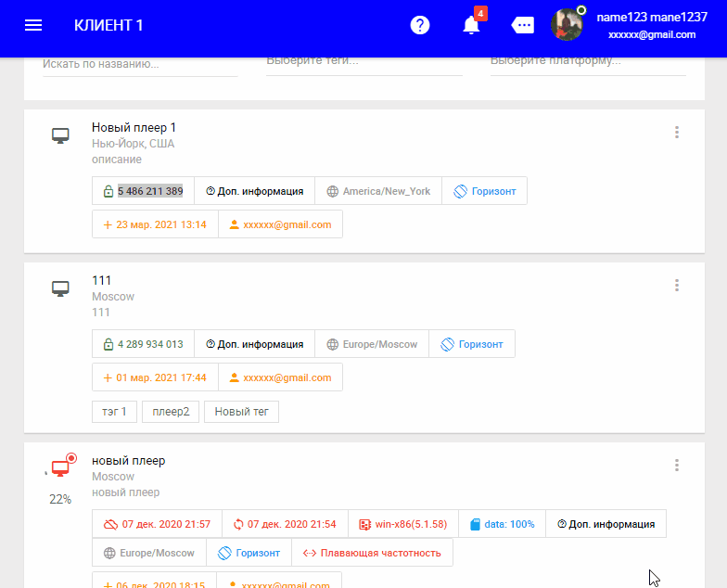This screenshot has height=588, width=727.
Task: Click monitor icon for Новый плеер 1
Action: pyautogui.click(x=60, y=136)
